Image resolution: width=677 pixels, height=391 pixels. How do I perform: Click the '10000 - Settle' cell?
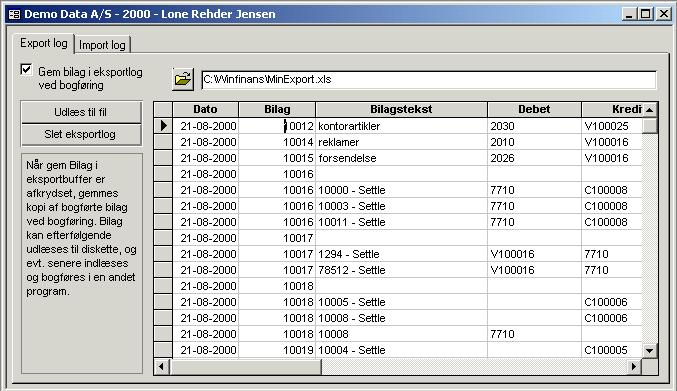click(402, 190)
